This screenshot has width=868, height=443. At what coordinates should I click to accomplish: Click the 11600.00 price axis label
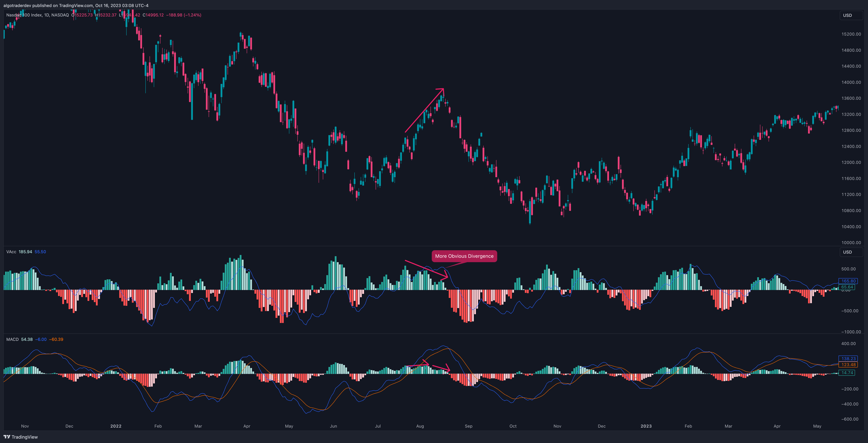(851, 179)
